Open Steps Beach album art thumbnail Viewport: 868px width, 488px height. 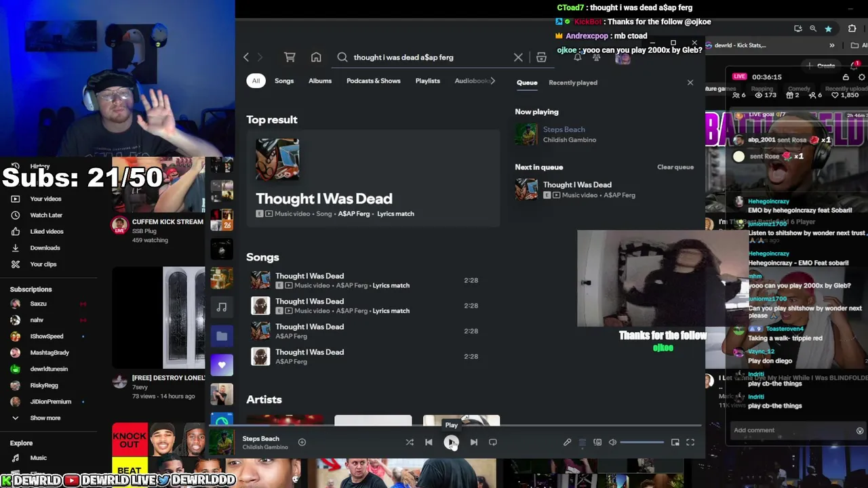[x=222, y=443]
